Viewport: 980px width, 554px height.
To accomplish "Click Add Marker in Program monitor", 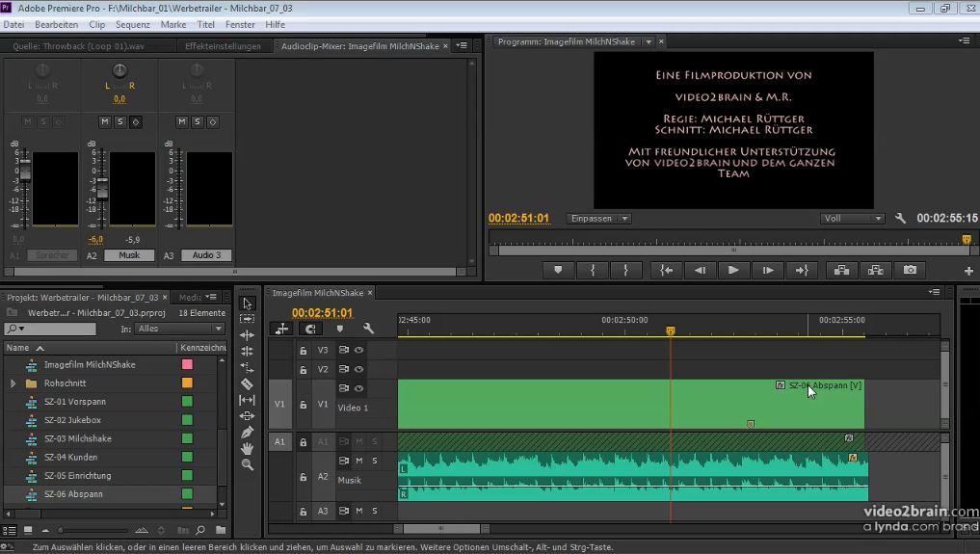I will click(x=558, y=270).
